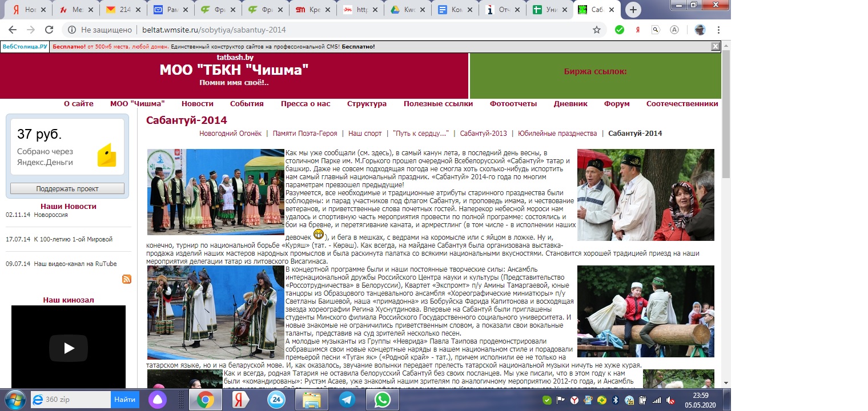Click the yellow Yandex.Money wallet icon

[107, 155]
